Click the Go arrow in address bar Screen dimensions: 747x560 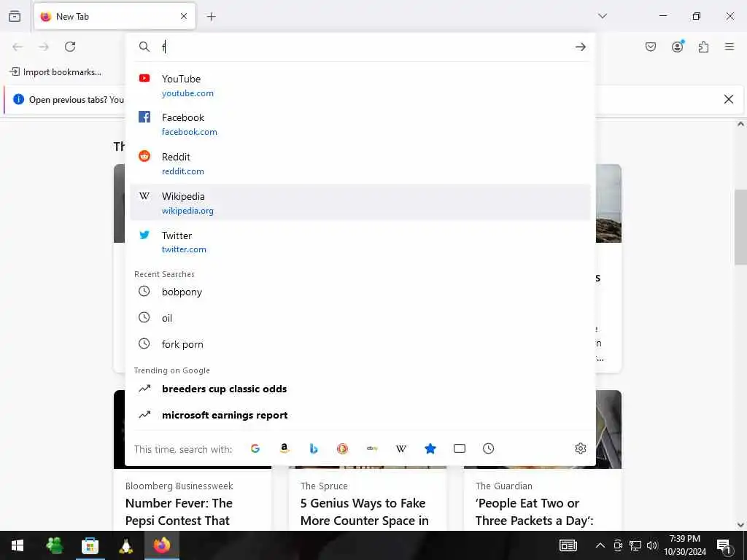[580, 47]
